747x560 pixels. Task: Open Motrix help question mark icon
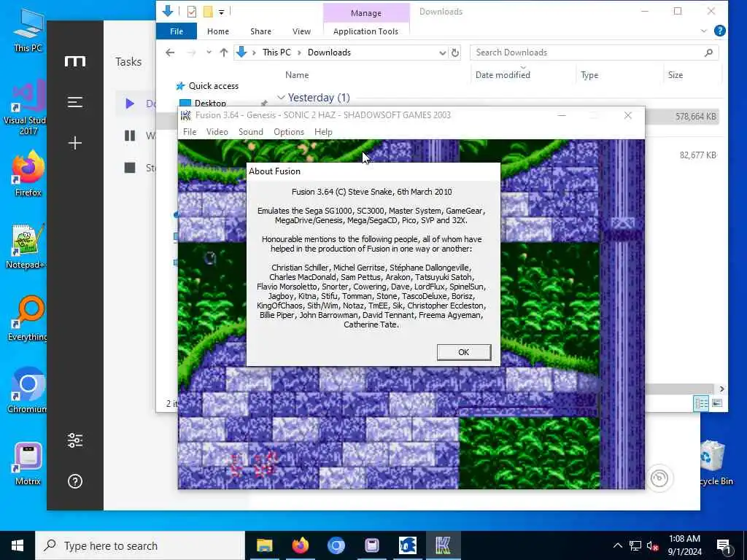coord(75,481)
